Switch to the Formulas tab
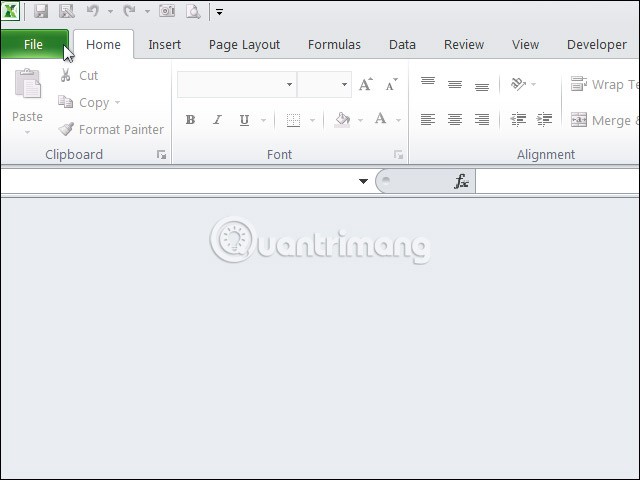 (334, 44)
